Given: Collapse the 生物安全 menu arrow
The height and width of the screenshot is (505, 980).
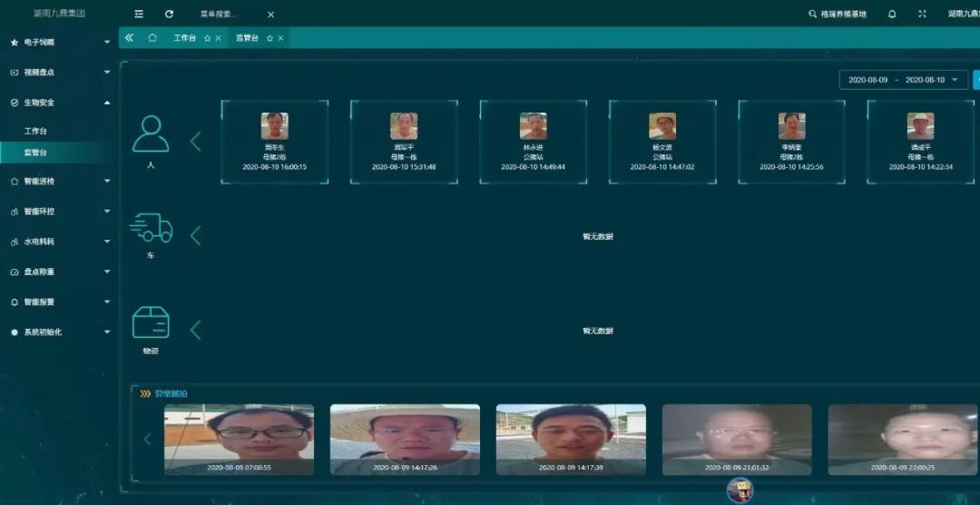Looking at the screenshot, I should click(x=107, y=103).
